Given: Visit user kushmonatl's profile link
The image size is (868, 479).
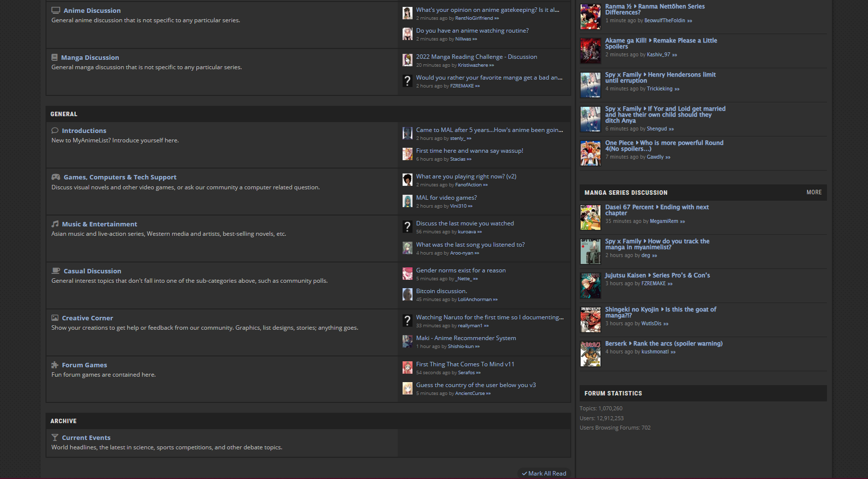Looking at the screenshot, I should point(655,352).
